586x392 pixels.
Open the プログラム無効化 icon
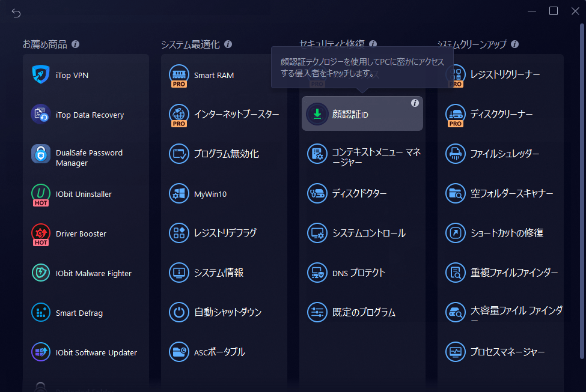(179, 154)
